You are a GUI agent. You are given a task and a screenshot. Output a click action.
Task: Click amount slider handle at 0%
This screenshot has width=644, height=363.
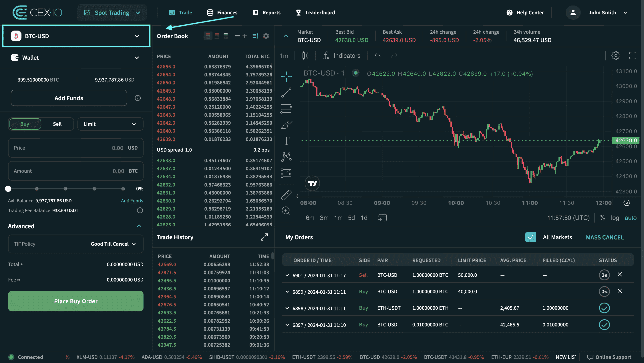click(x=8, y=189)
